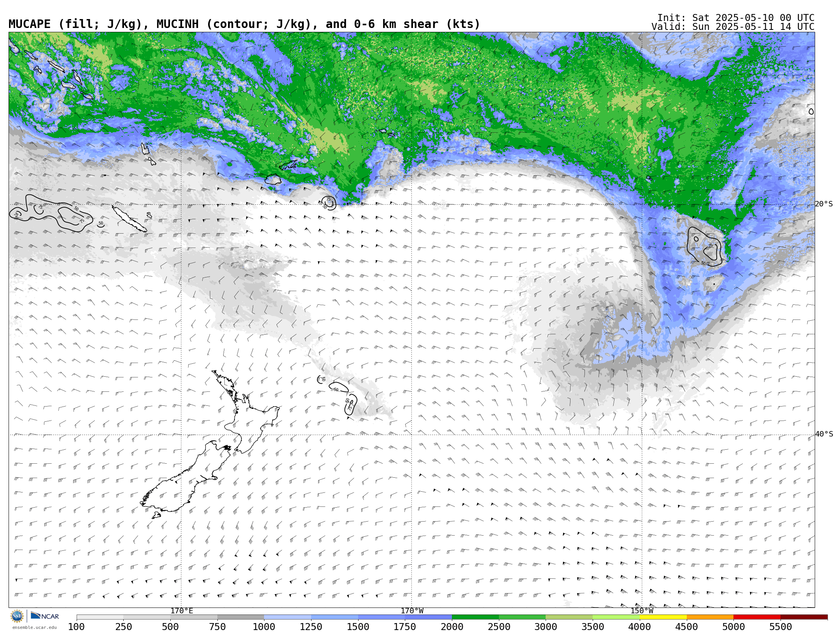The width and height of the screenshot is (840, 632).
Task: Click the 4500 colorbar tick label
Action: coord(686,627)
